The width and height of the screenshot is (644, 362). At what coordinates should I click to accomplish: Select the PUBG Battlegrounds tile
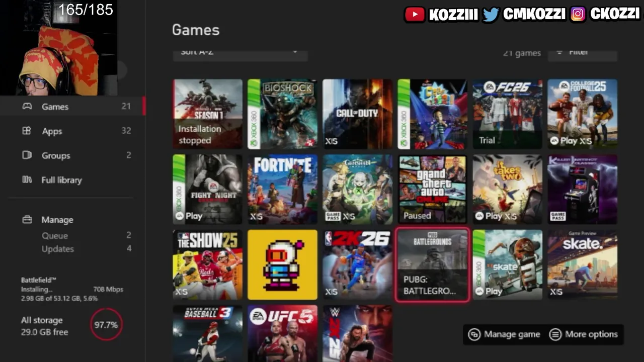tap(433, 265)
